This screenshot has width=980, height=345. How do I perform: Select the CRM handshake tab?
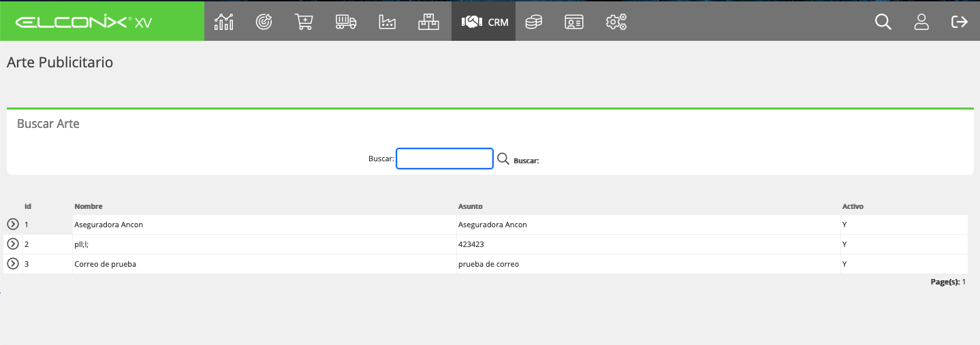point(484,22)
